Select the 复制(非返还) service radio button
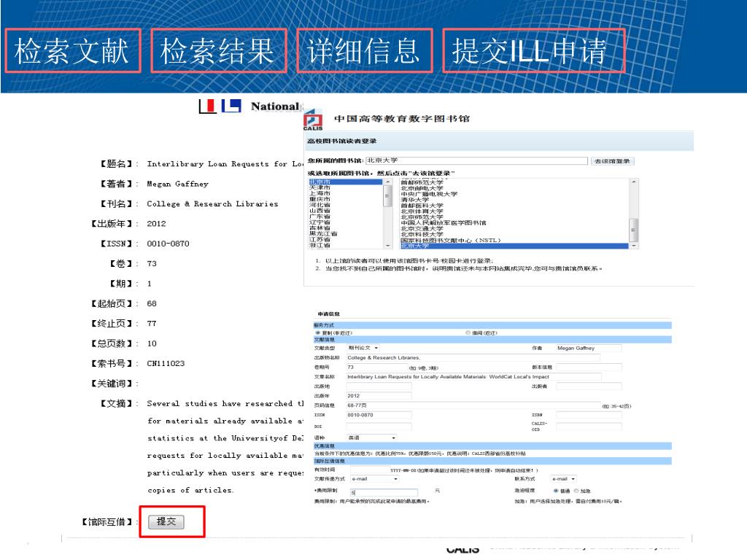Screen dimensions: 747x560 click(318, 332)
